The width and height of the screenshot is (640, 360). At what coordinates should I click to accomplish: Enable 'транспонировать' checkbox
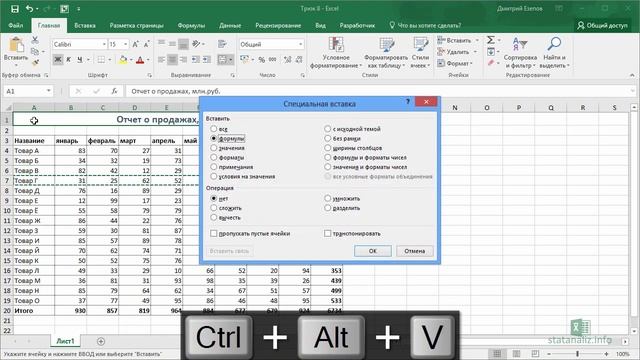click(x=327, y=233)
